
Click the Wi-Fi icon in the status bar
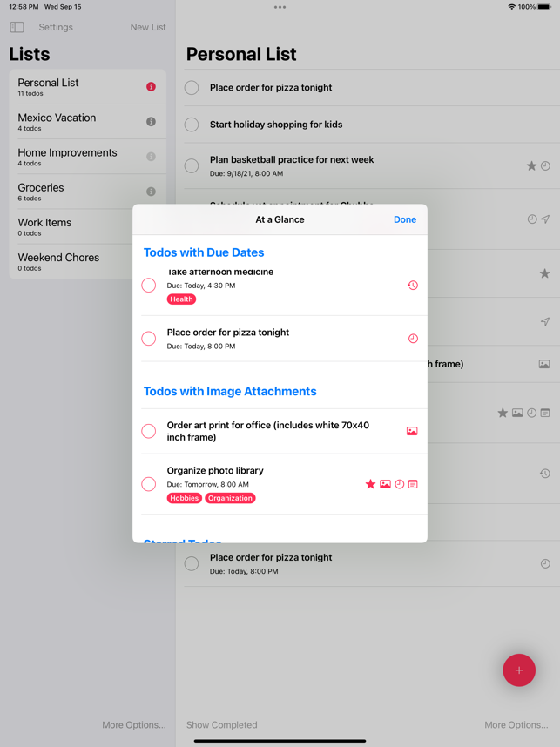tap(512, 7)
